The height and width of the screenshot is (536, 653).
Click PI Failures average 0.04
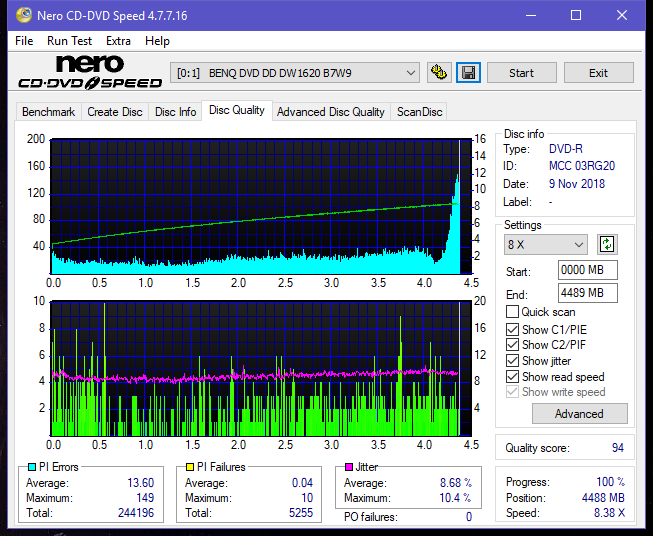pos(302,482)
